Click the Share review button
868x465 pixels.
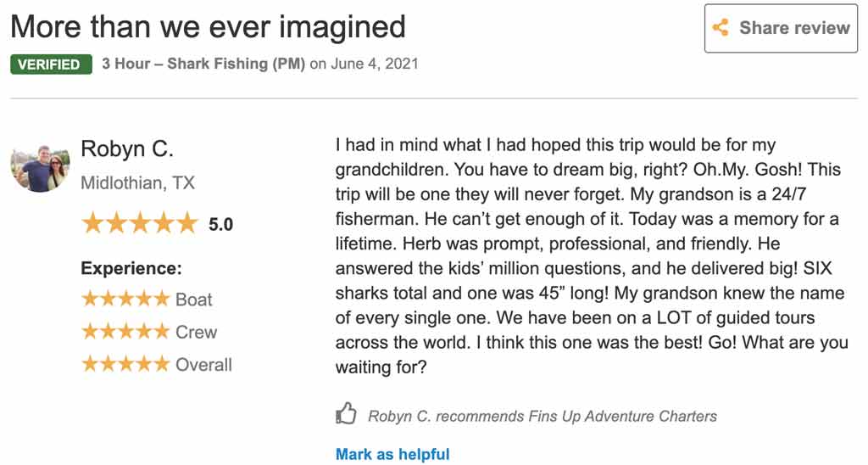click(x=781, y=28)
